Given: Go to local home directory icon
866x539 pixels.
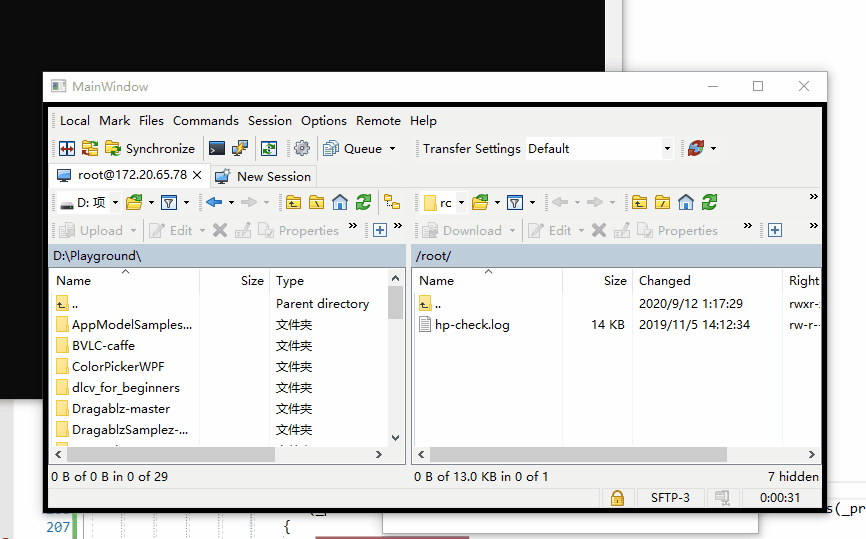Looking at the screenshot, I should [340, 203].
